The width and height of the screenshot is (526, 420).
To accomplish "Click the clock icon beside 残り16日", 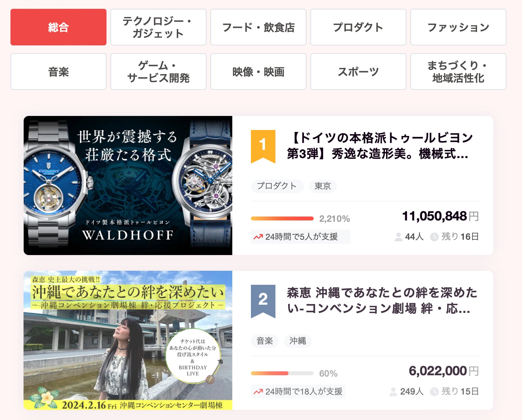I will coord(434,237).
